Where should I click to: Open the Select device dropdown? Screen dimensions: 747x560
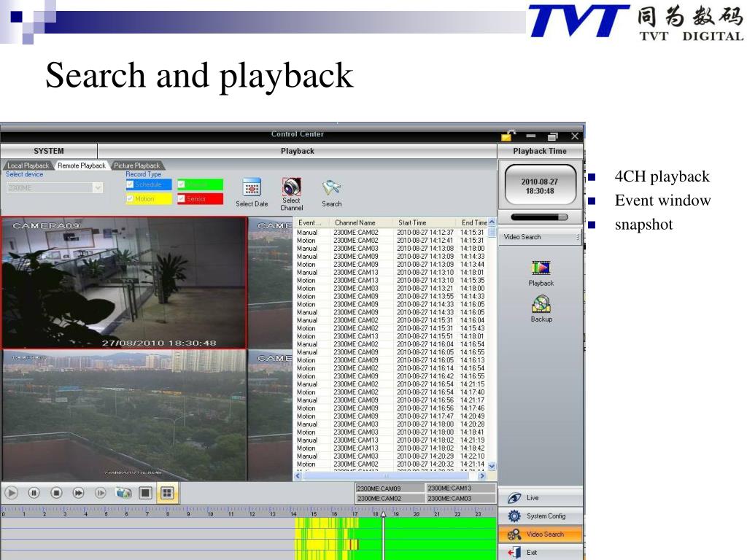98,187
